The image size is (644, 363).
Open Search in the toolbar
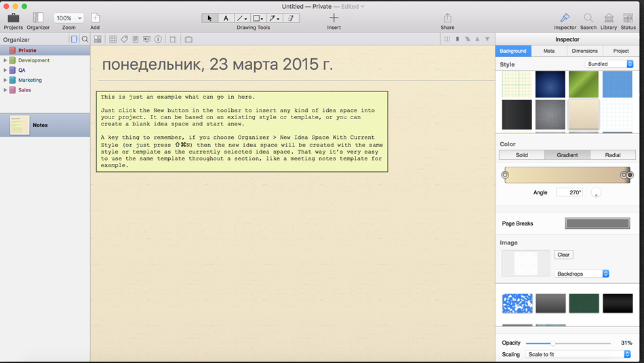point(588,18)
